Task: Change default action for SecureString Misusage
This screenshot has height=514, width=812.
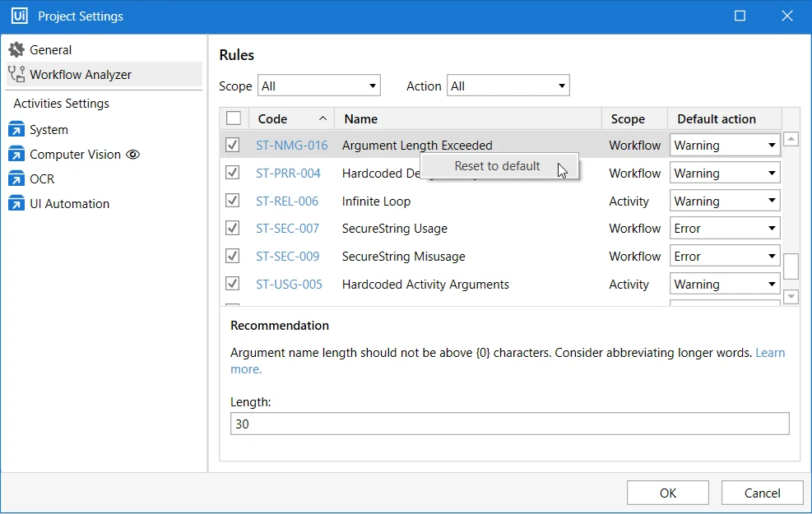Action: tap(725, 257)
